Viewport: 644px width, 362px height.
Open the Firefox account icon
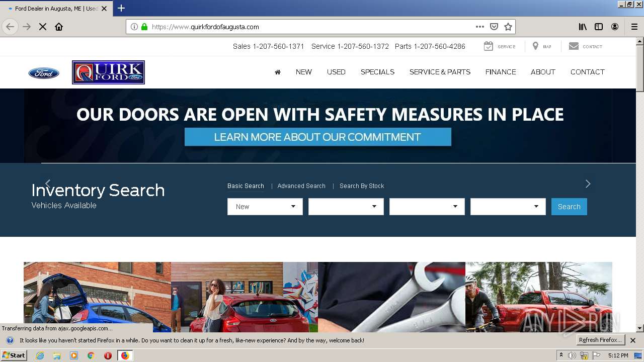(615, 27)
